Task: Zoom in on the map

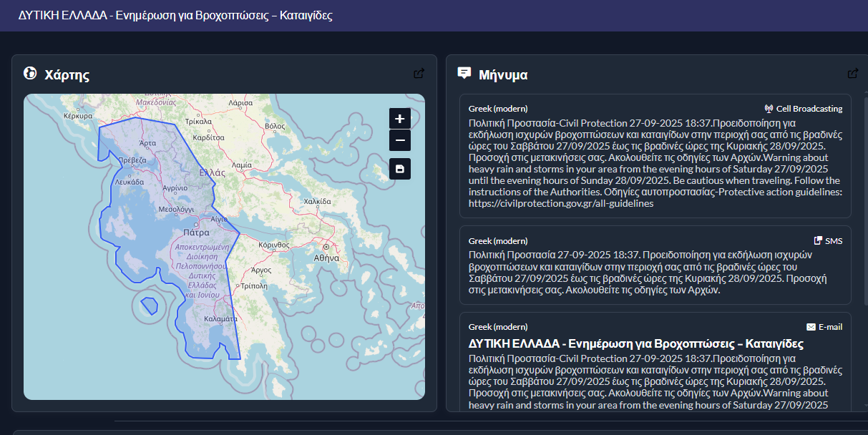Action: [x=400, y=119]
